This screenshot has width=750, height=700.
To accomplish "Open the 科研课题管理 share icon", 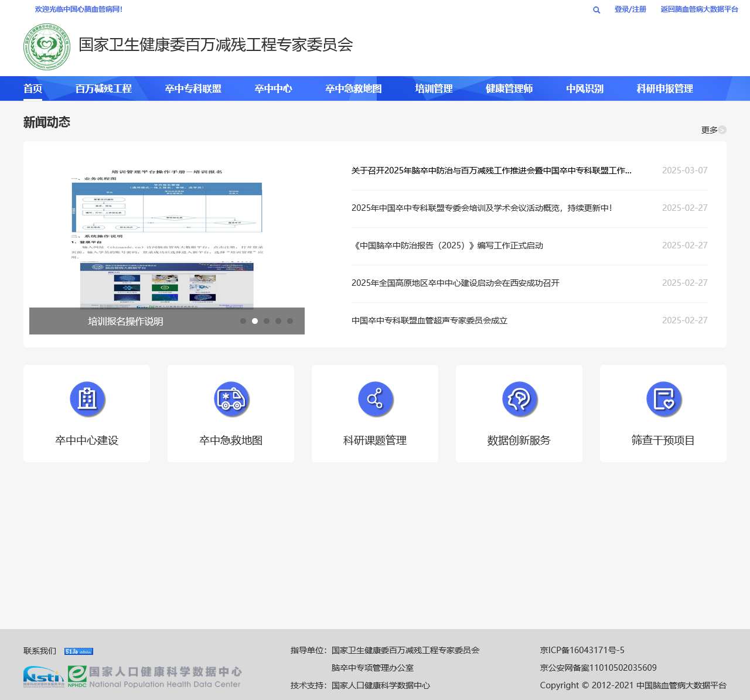I will pyautogui.click(x=376, y=399).
